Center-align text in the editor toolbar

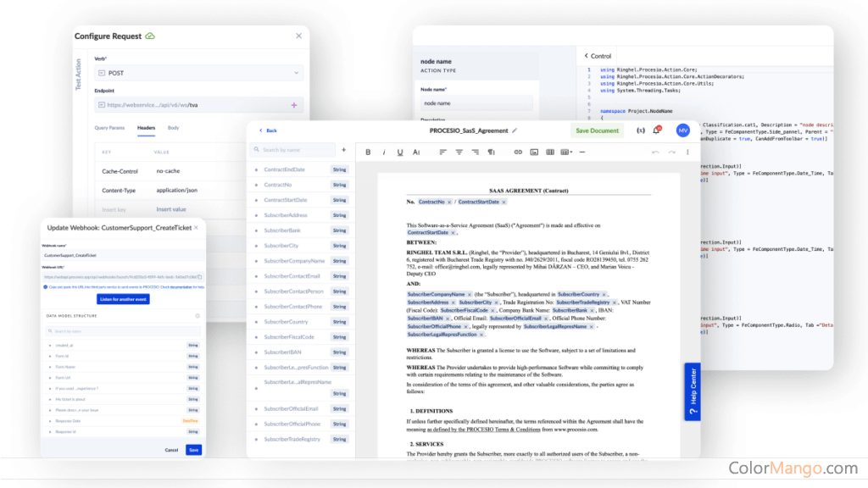(x=459, y=152)
